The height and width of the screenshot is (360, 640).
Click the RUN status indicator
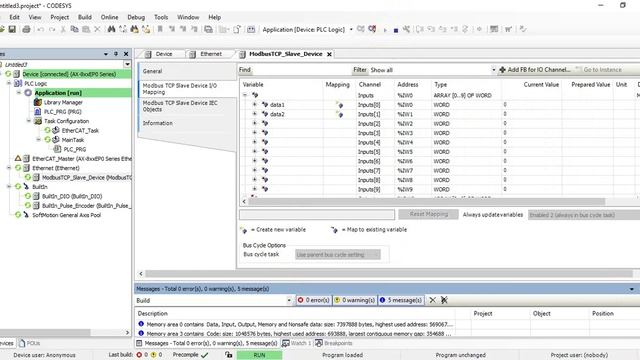259,355
